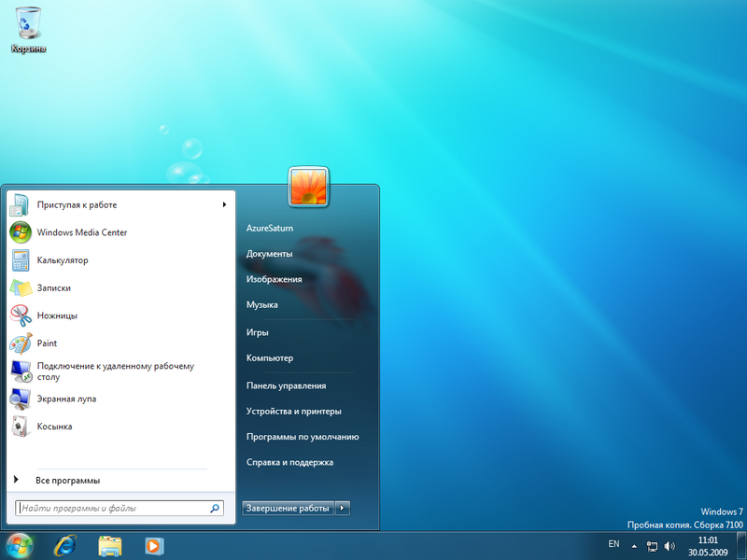
Task: Launch Windows Media Center from its icon
Action: tap(21, 232)
